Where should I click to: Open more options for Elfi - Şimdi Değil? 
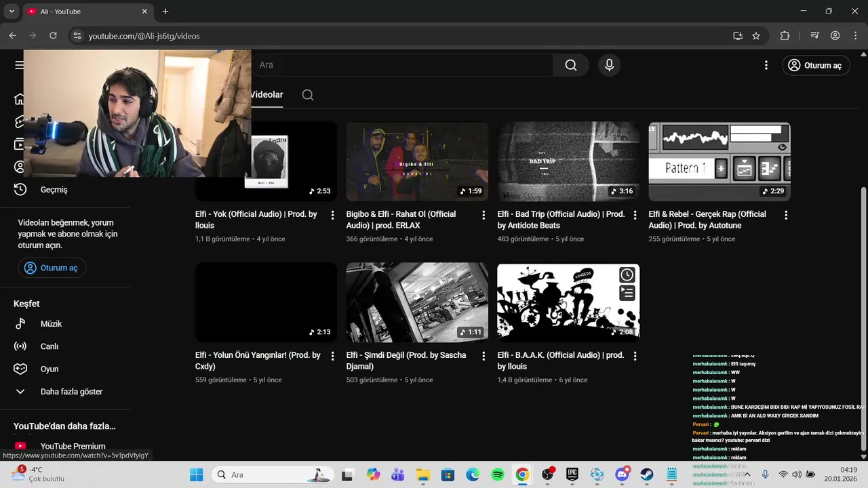484,356
